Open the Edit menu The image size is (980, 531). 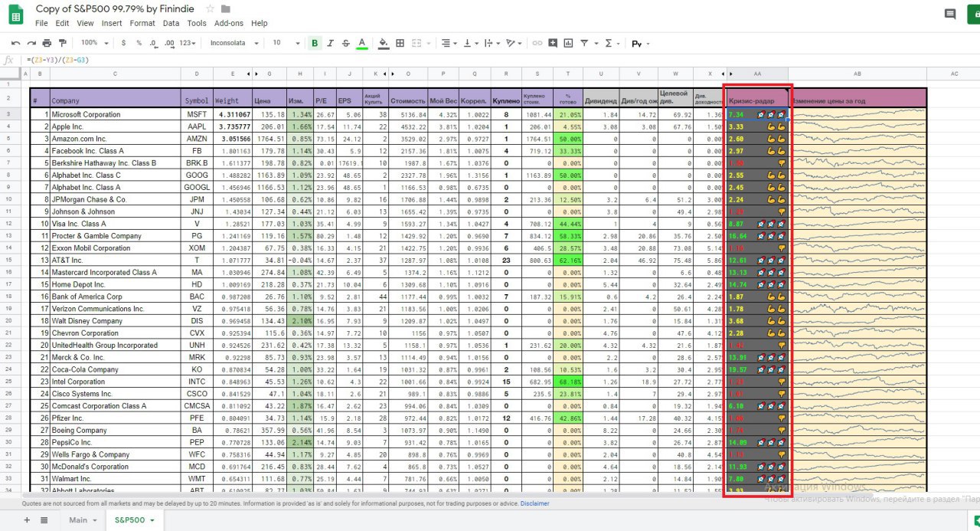point(64,23)
